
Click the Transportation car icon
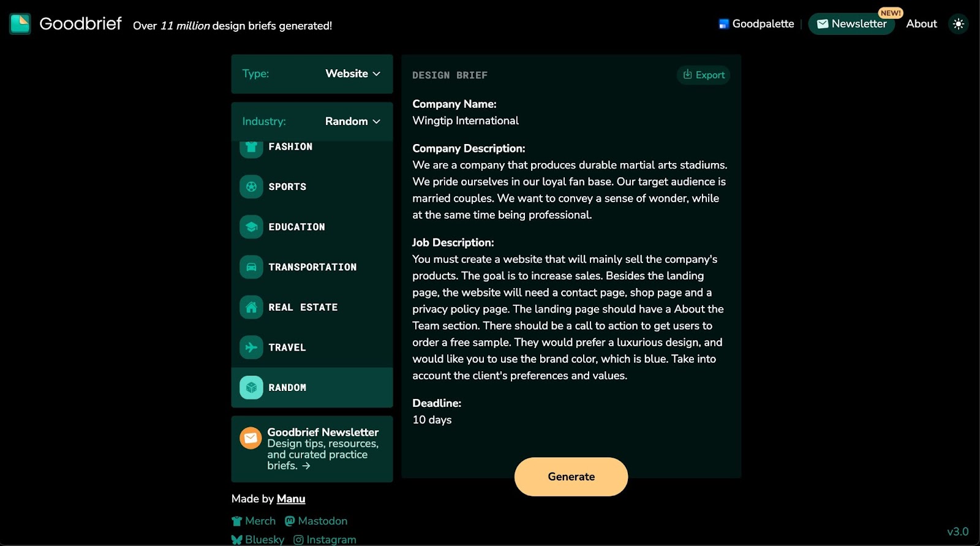(x=251, y=267)
